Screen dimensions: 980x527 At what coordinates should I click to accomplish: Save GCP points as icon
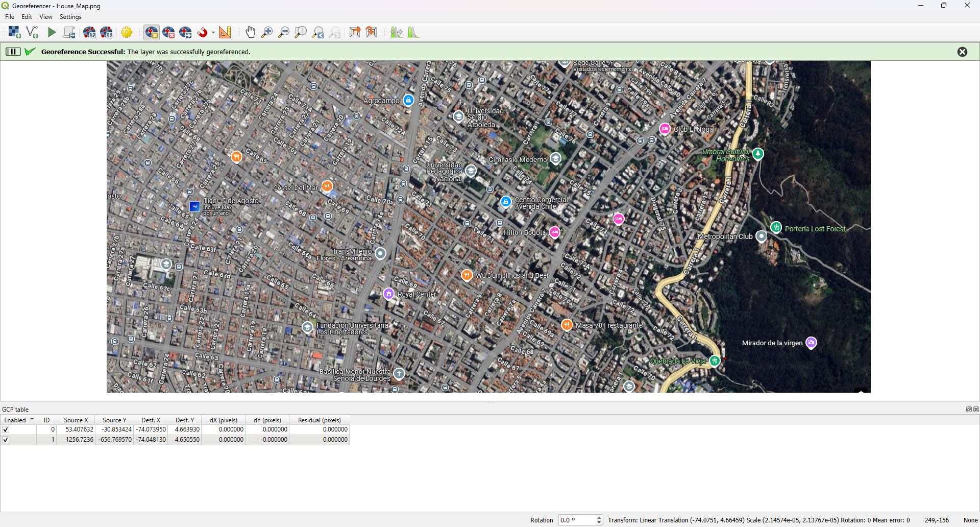coord(107,33)
